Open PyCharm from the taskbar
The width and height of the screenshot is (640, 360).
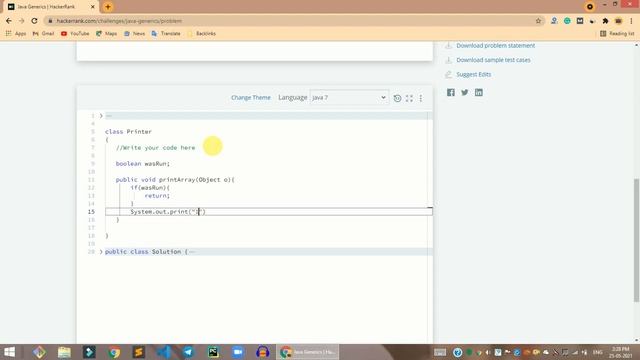pyautogui.click(x=213, y=352)
